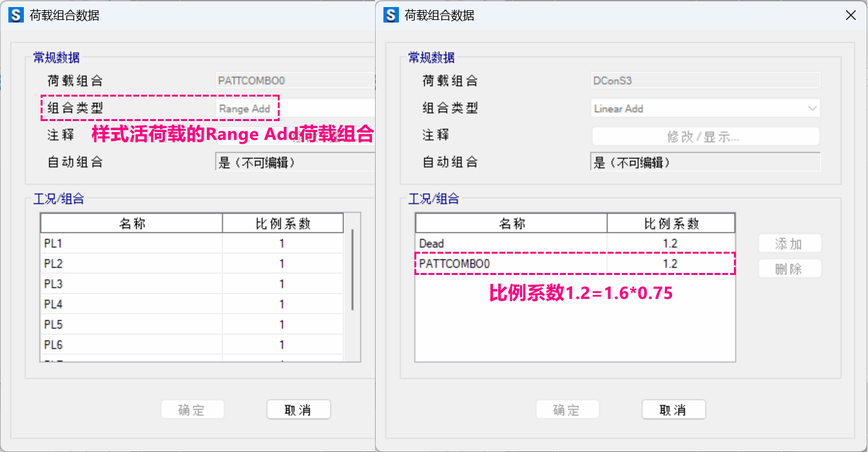Click the 名称 column header in right table
Image resolution: width=868 pixels, height=452 pixels.
(x=512, y=223)
